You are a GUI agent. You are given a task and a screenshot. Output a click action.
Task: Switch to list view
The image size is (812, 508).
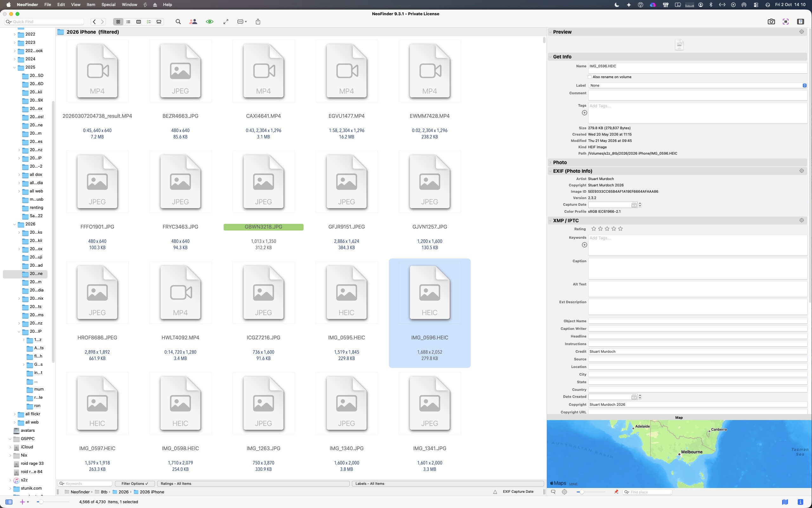click(128, 22)
